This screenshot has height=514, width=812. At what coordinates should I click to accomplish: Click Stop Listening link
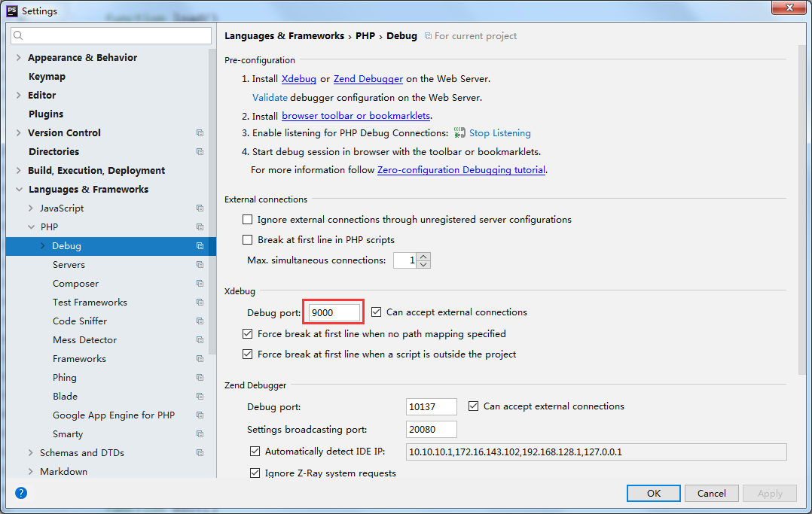pyautogui.click(x=499, y=133)
